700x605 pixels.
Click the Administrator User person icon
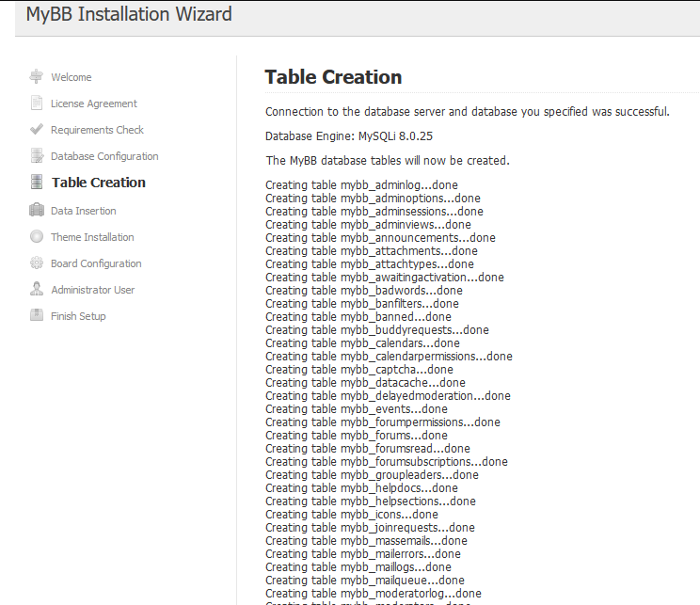[37, 290]
